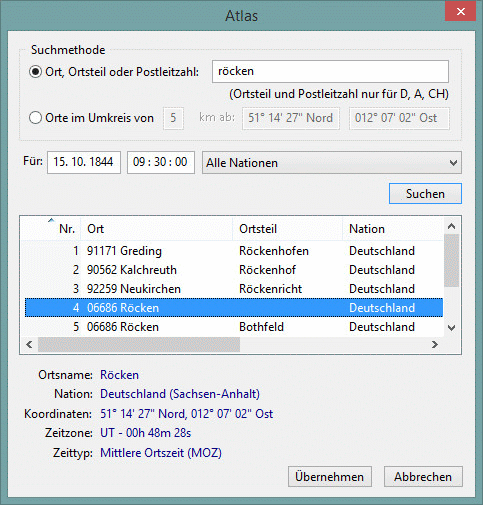Viewport: 483px width, 505px height.
Task: Select the 91171 Greding result row
Action: pyautogui.click(x=234, y=251)
